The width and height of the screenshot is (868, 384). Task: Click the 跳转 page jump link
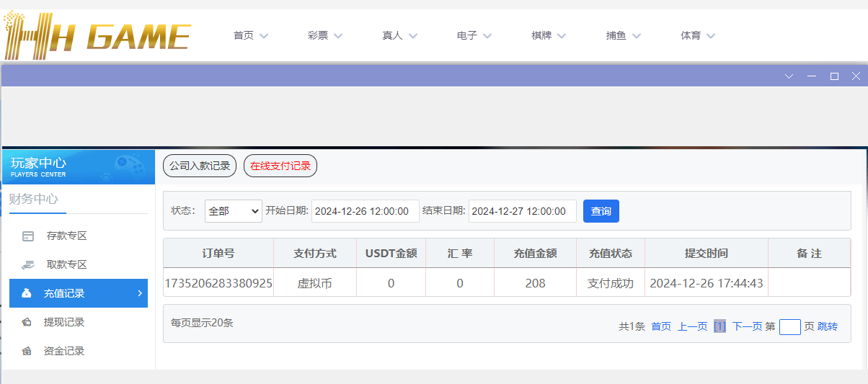[827, 326]
